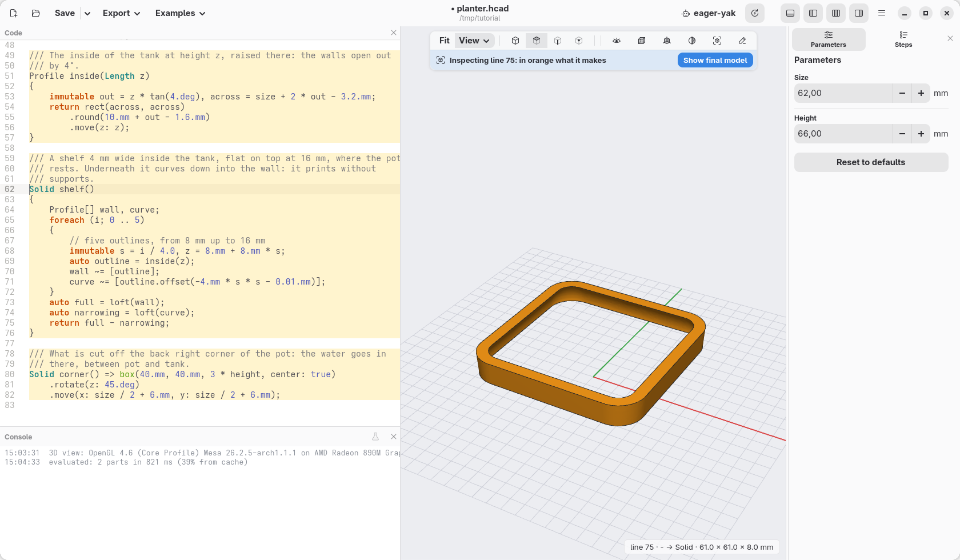Click the Fit view button
The image size is (960, 560).
[445, 41]
